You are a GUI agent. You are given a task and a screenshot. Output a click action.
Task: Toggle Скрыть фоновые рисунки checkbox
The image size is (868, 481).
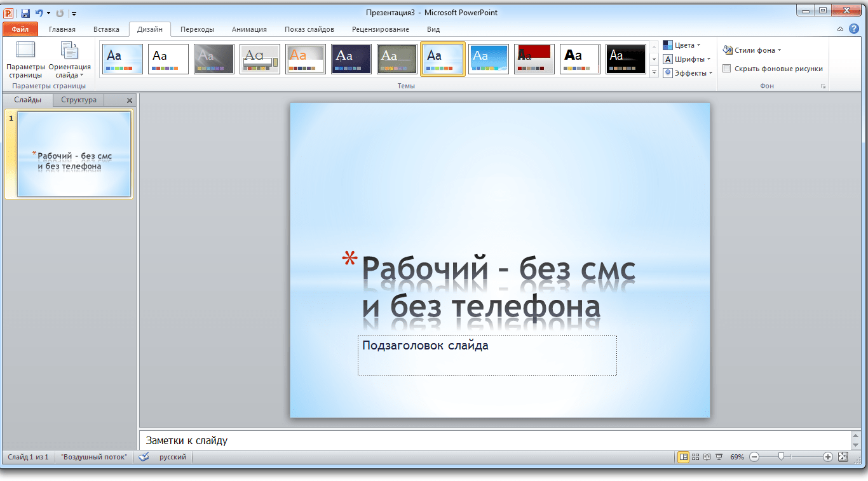tap(726, 69)
